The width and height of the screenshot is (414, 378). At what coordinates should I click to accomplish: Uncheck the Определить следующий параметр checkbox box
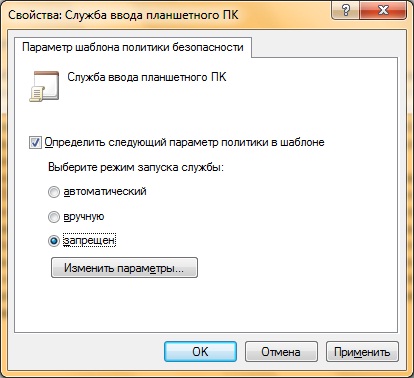[x=35, y=143]
